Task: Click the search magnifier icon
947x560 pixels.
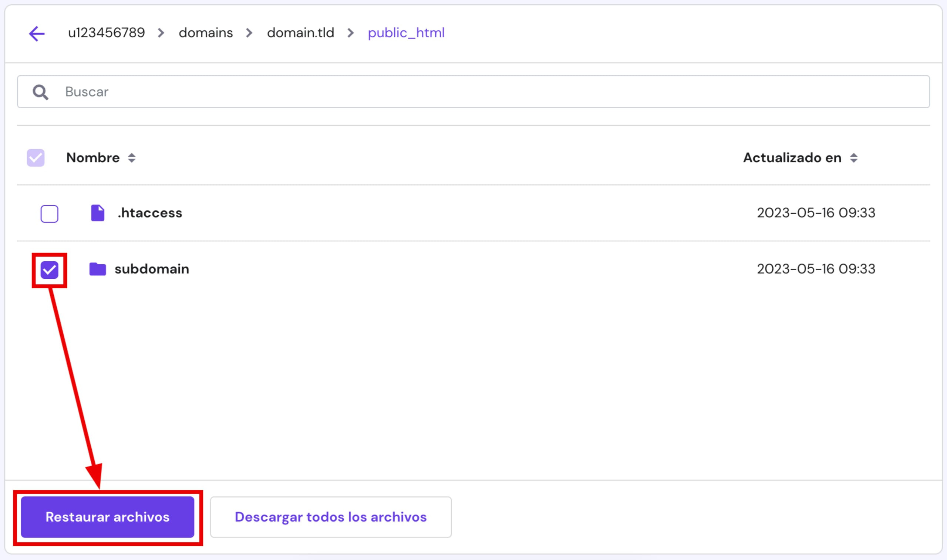Action: tap(40, 92)
